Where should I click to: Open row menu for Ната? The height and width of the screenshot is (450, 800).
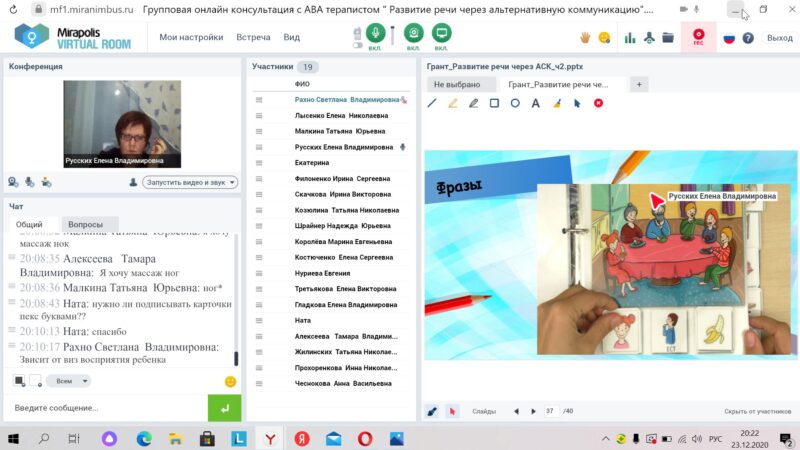pos(259,320)
